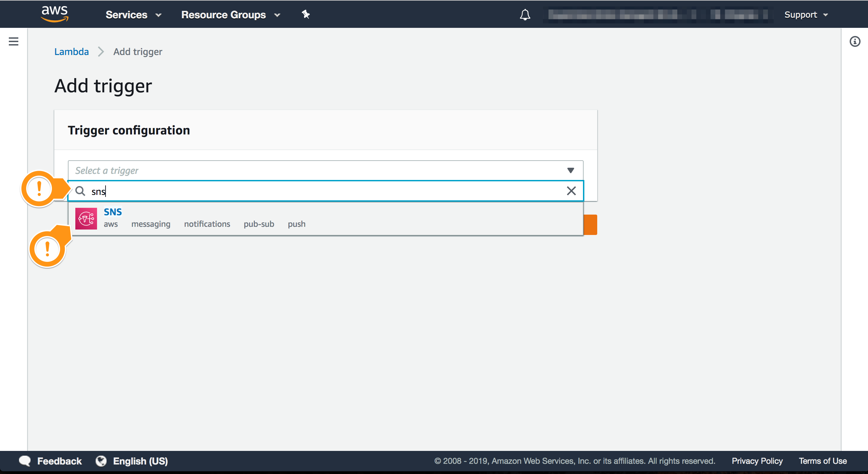Open the Privacy Policy link
Screen dimensions: 868x474
(757, 461)
